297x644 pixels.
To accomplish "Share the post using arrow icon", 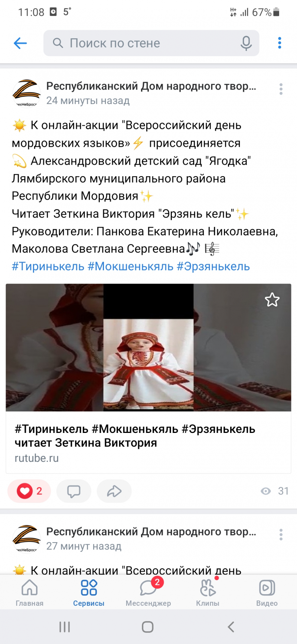I will pyautogui.click(x=114, y=491).
